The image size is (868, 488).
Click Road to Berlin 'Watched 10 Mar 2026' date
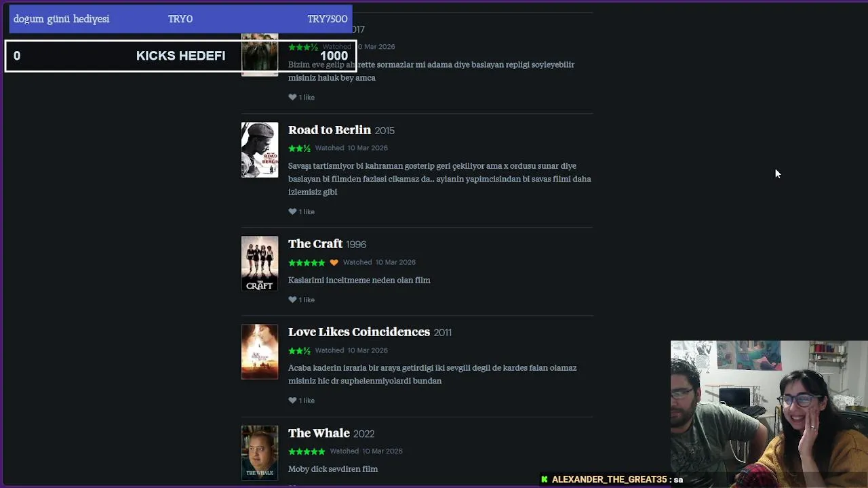pyautogui.click(x=351, y=148)
